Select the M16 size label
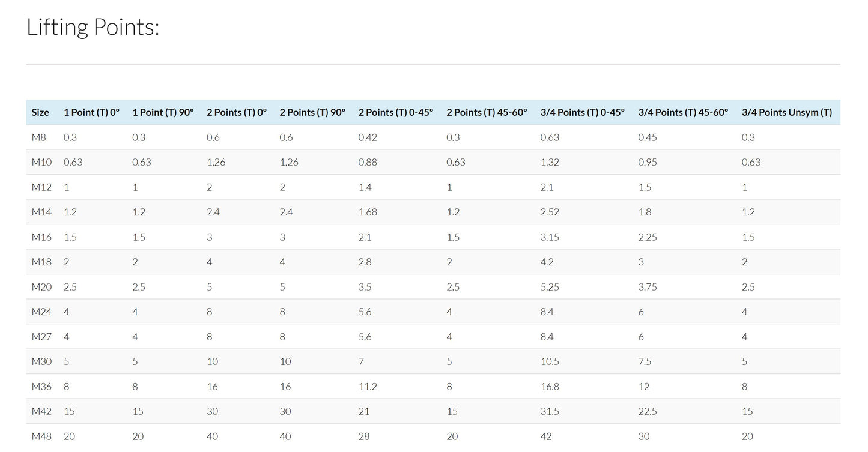The image size is (868, 452). coord(41,237)
